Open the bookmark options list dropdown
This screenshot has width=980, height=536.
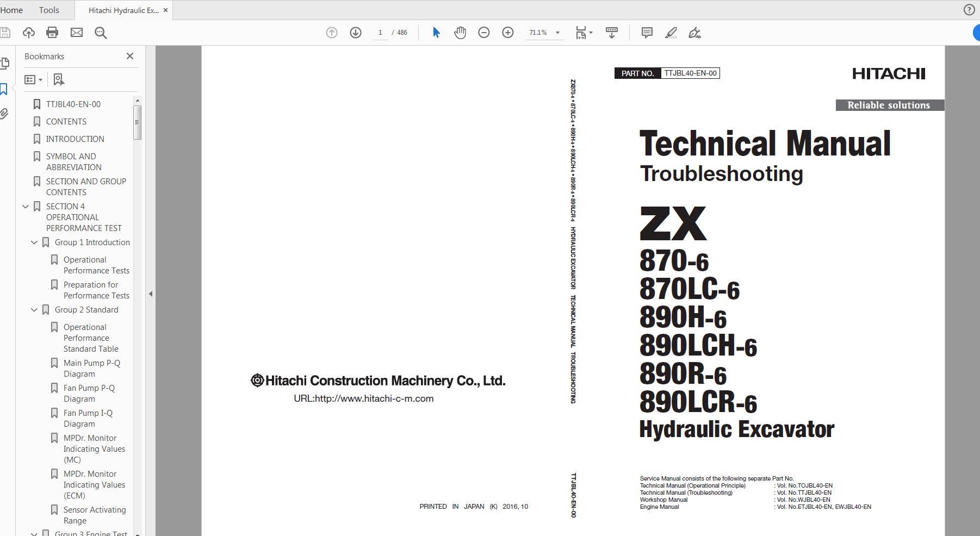33,79
